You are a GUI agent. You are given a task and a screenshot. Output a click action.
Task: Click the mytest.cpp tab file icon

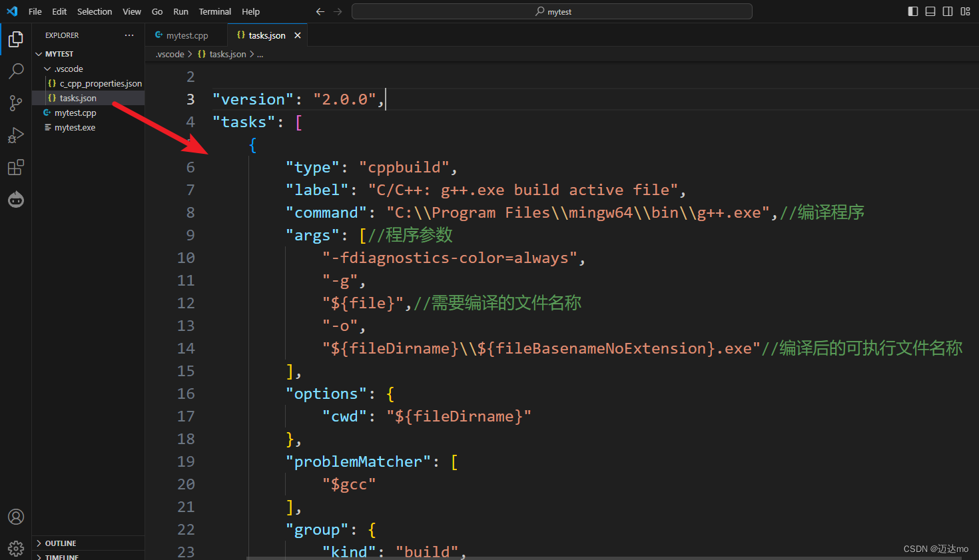159,35
